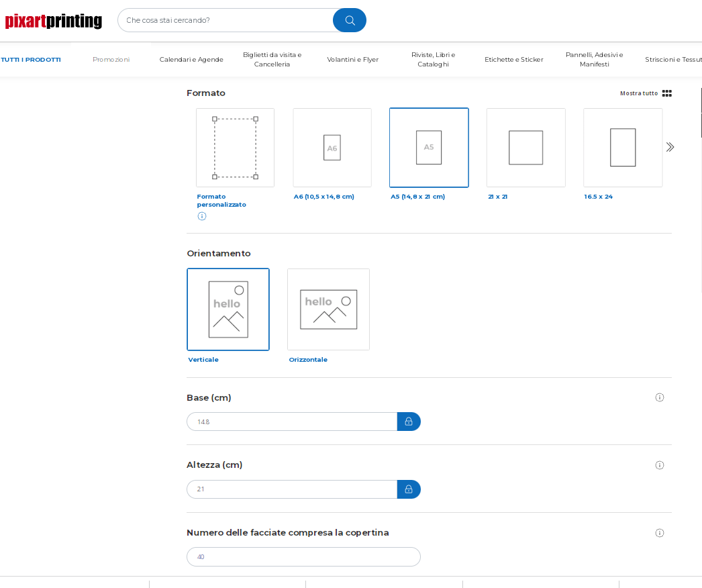Open info icon for Base (cm)
702x588 pixels.
tap(659, 397)
